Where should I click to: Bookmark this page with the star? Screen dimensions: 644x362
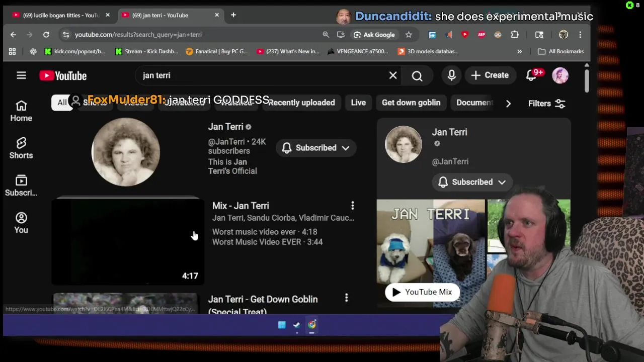click(x=409, y=35)
